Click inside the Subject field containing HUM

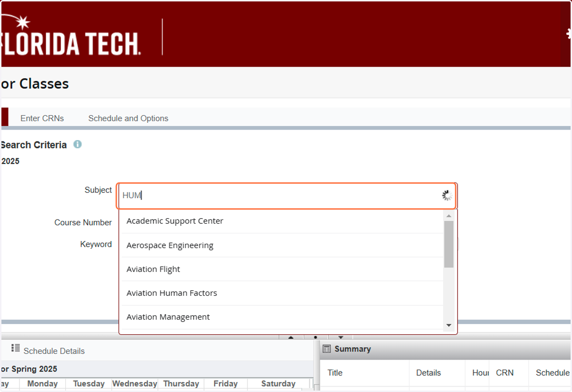[287, 196]
